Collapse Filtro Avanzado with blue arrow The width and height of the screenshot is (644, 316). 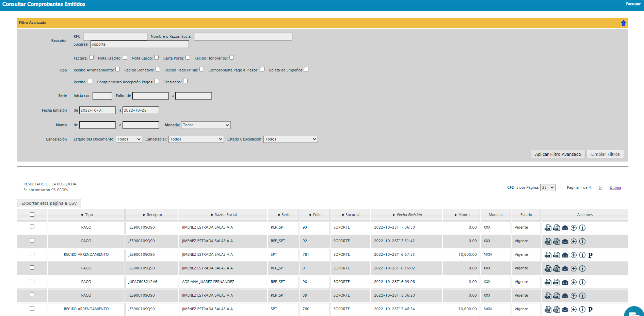coord(623,23)
